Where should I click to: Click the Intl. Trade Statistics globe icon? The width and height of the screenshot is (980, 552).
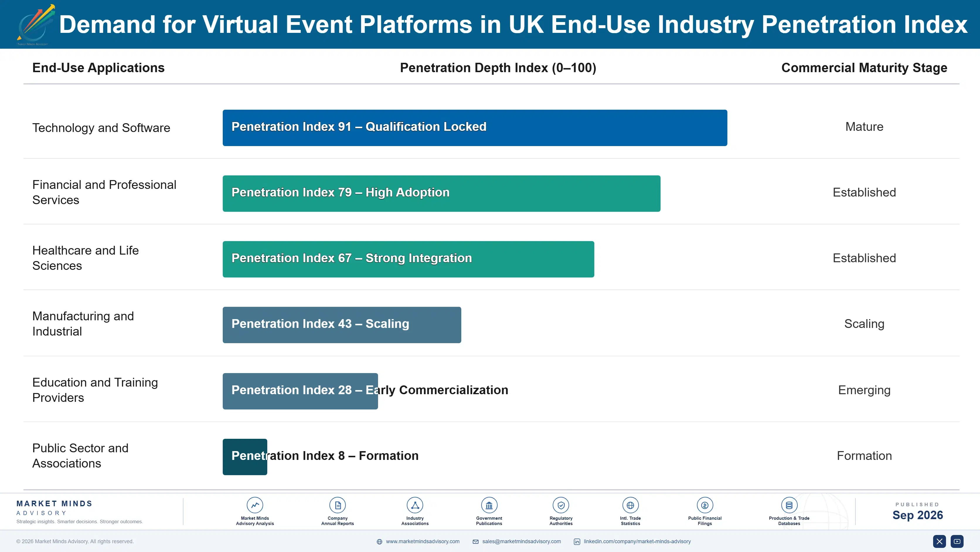pyautogui.click(x=630, y=505)
